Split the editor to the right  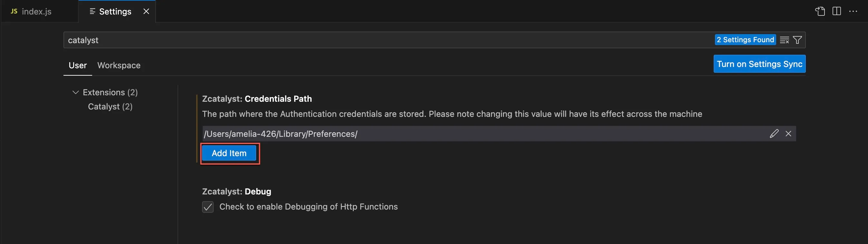(x=836, y=11)
